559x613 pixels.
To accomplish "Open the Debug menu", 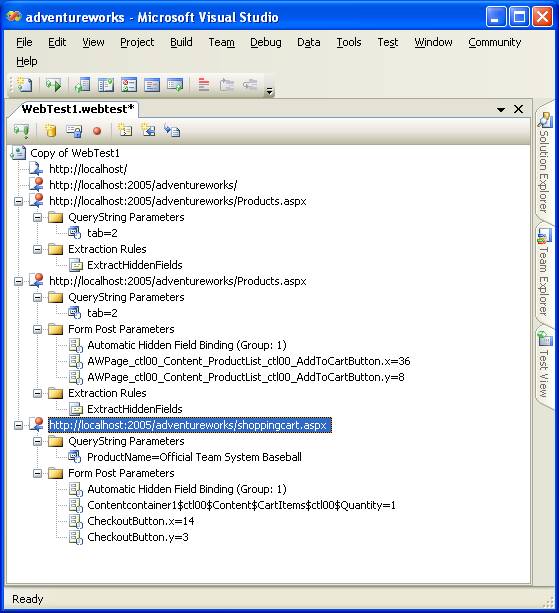I will coord(266,42).
